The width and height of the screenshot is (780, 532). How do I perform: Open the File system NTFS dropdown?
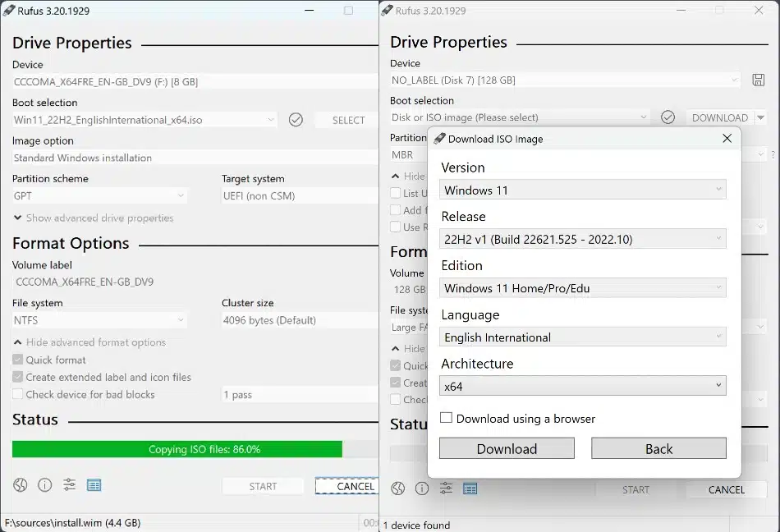point(99,320)
